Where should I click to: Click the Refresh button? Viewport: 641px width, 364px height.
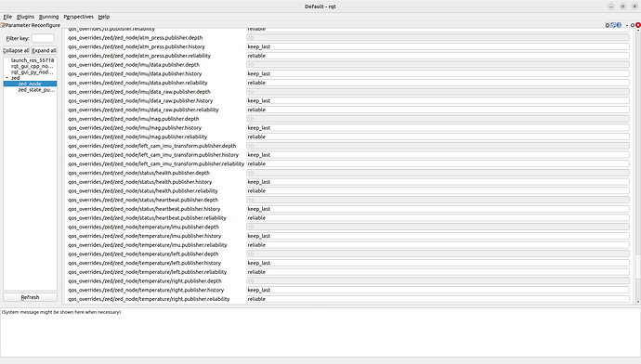[x=31, y=297]
